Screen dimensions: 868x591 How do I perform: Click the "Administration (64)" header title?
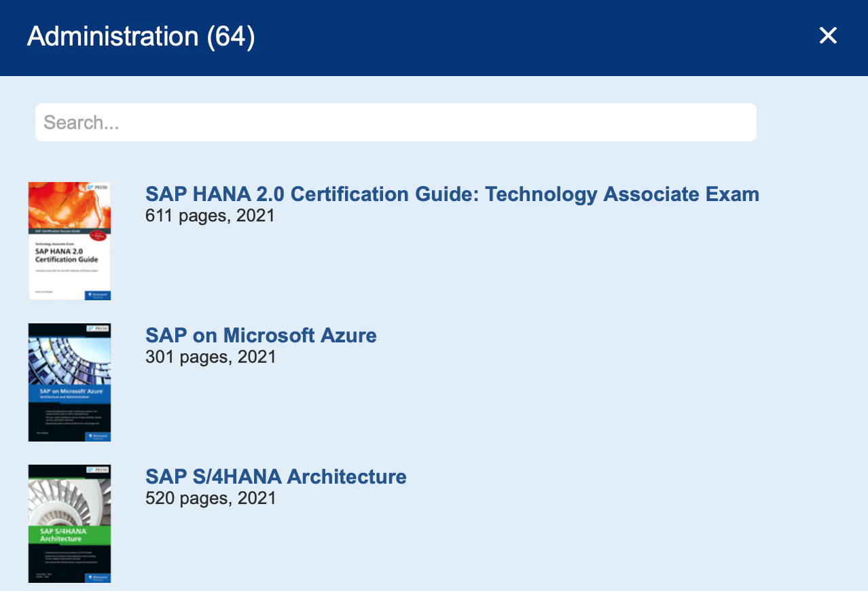(x=141, y=36)
